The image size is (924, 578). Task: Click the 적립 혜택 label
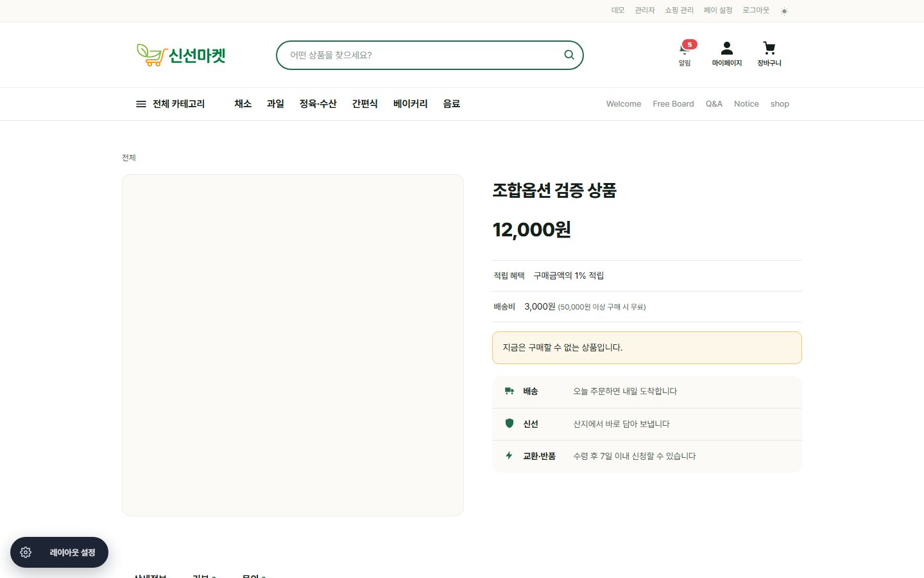(x=509, y=276)
